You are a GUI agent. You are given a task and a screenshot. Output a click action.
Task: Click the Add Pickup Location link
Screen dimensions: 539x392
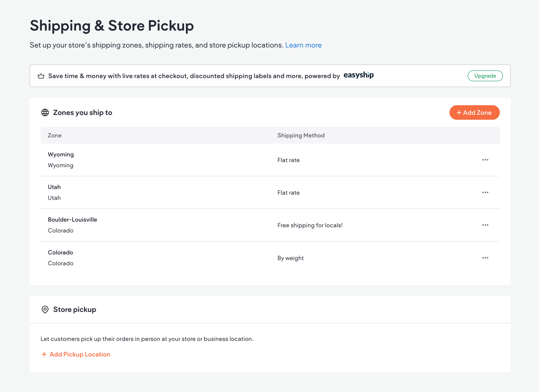click(80, 354)
